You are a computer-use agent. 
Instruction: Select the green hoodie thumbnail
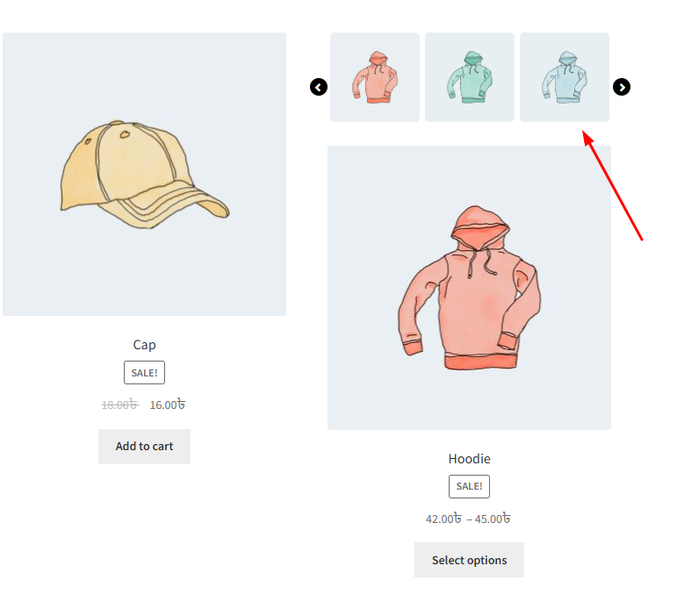coord(470,77)
